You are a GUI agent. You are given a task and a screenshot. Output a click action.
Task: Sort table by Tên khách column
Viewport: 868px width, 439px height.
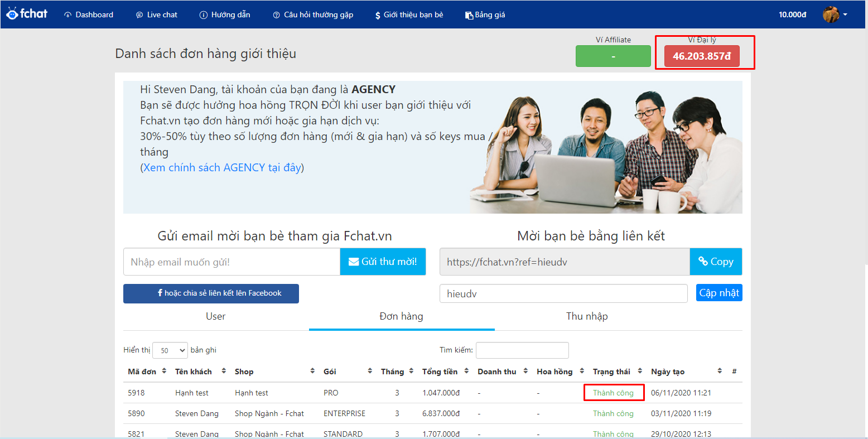[x=200, y=372]
